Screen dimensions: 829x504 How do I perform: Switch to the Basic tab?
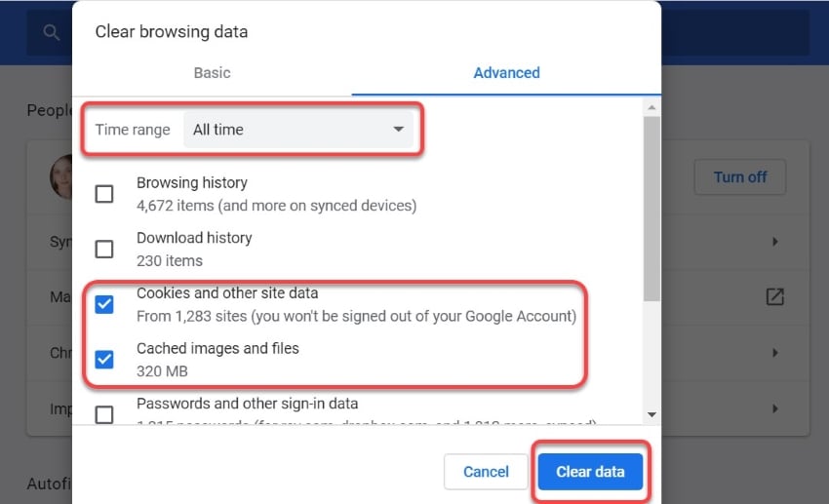pyautogui.click(x=212, y=73)
